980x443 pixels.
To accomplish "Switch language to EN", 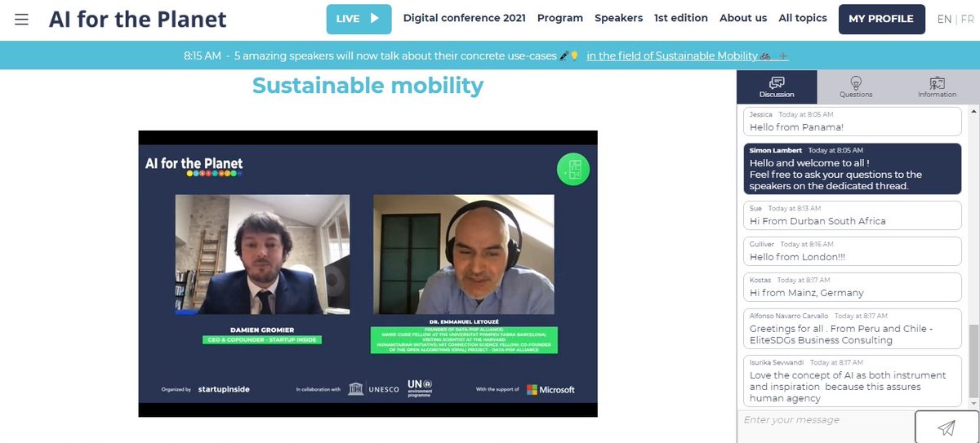I will 944,19.
